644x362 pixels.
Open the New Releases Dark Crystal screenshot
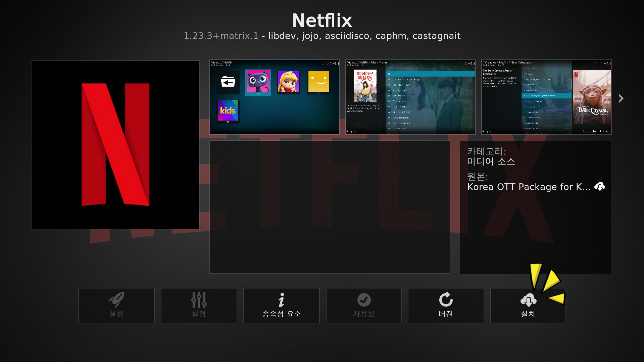(x=546, y=97)
